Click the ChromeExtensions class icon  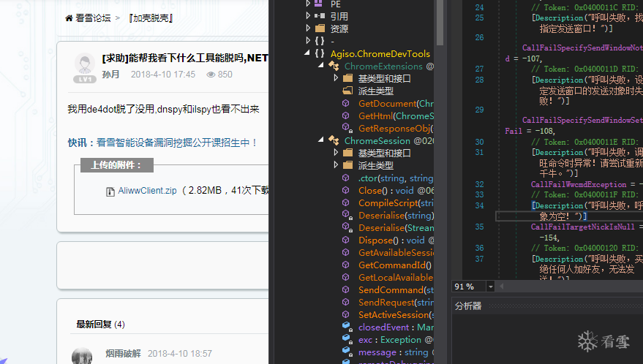point(334,66)
